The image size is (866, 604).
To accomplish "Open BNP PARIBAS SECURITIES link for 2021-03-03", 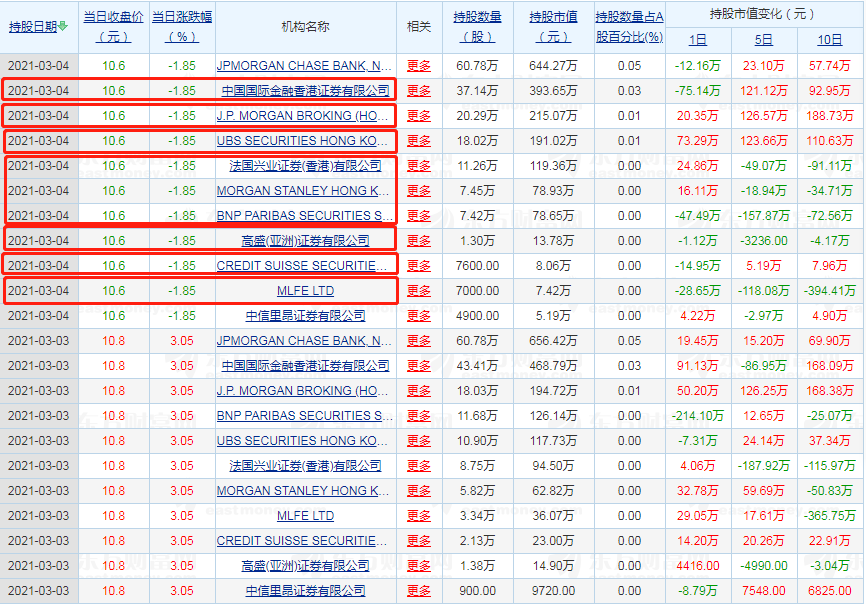I will [304, 416].
